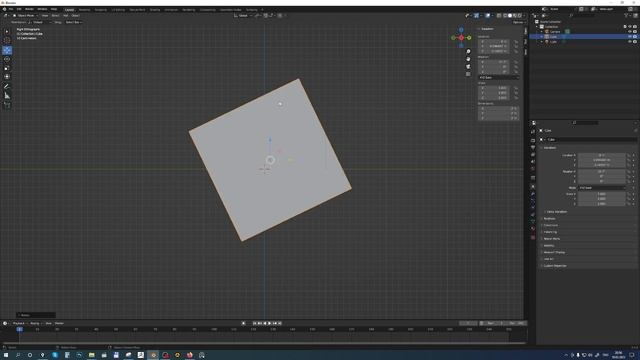Open Marker menu in timeline

click(59, 323)
